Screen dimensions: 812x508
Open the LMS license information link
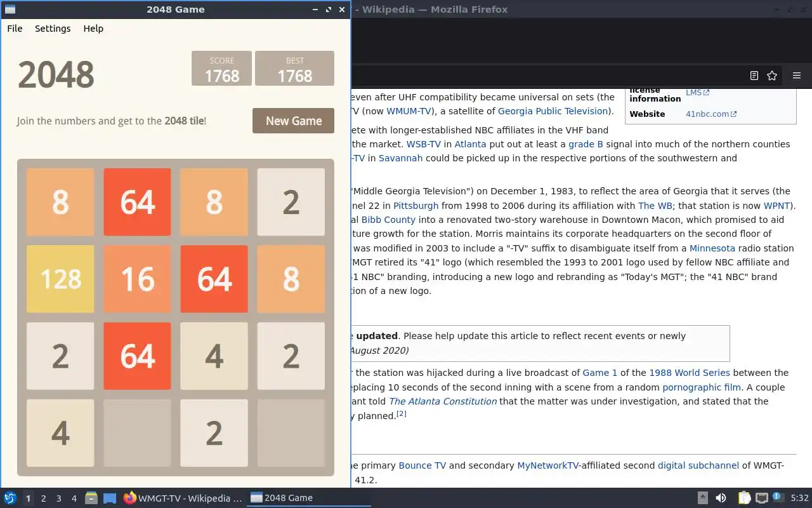pyautogui.click(x=697, y=93)
